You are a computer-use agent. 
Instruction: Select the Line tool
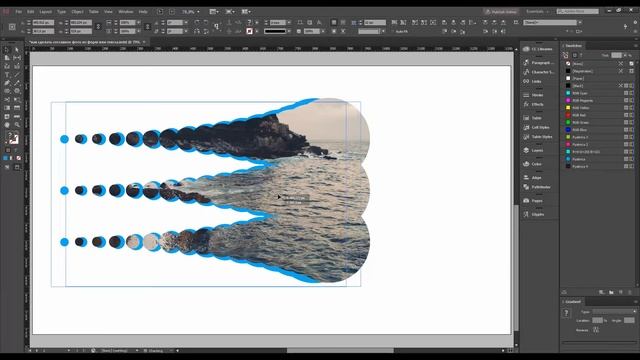tap(17, 75)
